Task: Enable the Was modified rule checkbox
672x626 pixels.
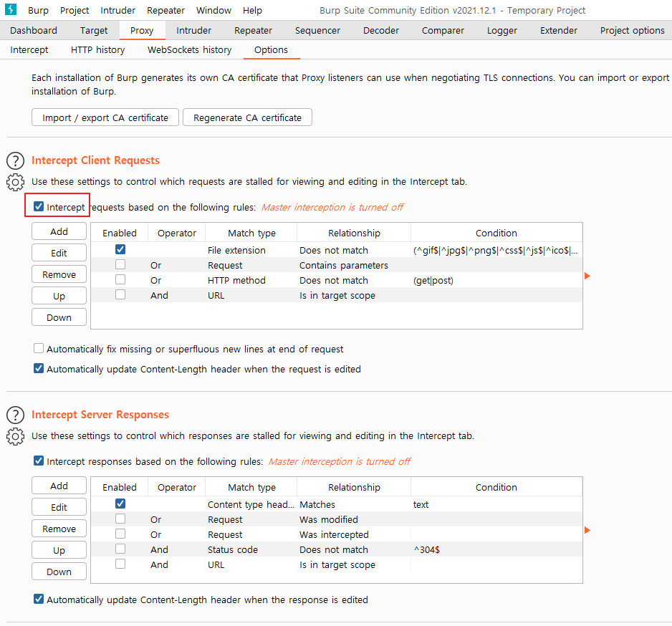Action: (x=120, y=519)
